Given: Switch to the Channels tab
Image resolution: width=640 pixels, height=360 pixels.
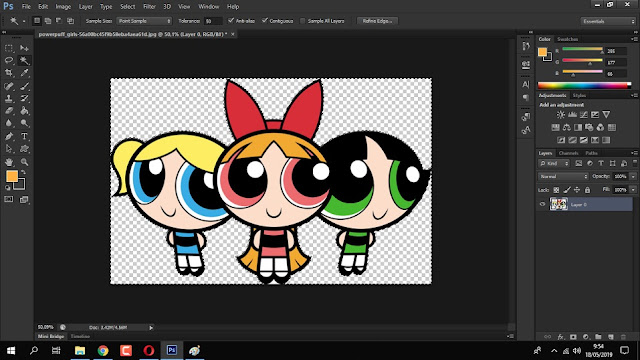Looking at the screenshot, I should pyautogui.click(x=569, y=153).
